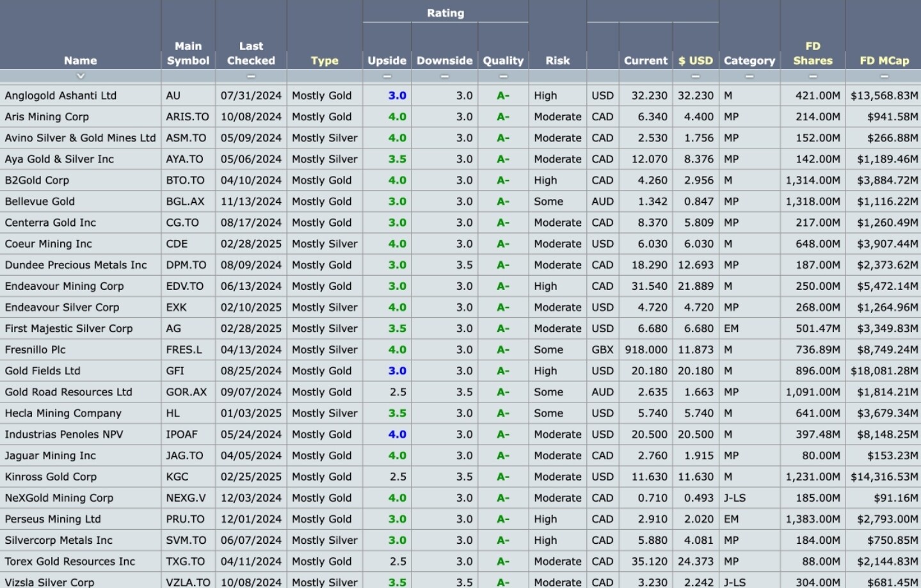Open the filter marker under the $ USD column
This screenshot has width=921, height=588.
(695, 76)
